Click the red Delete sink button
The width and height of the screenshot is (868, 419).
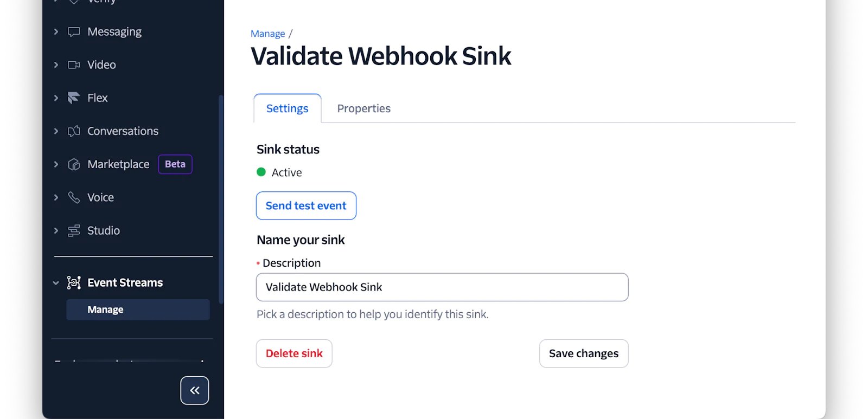click(x=294, y=353)
